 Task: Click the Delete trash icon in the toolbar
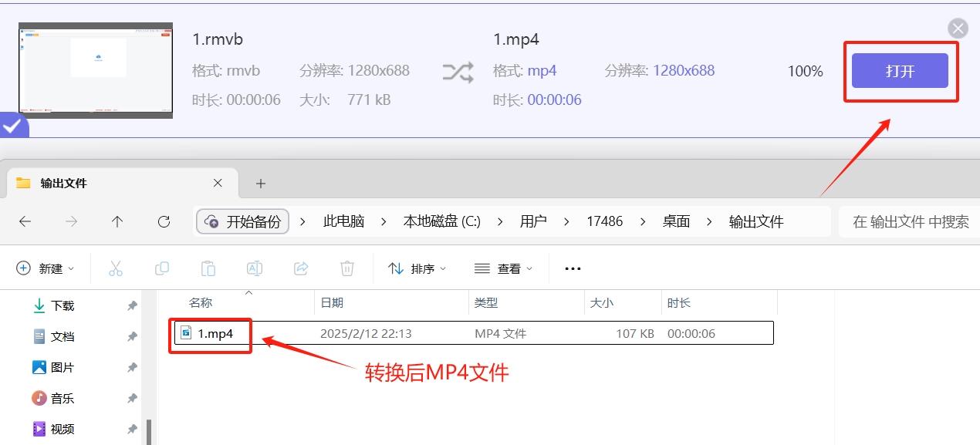click(x=346, y=268)
